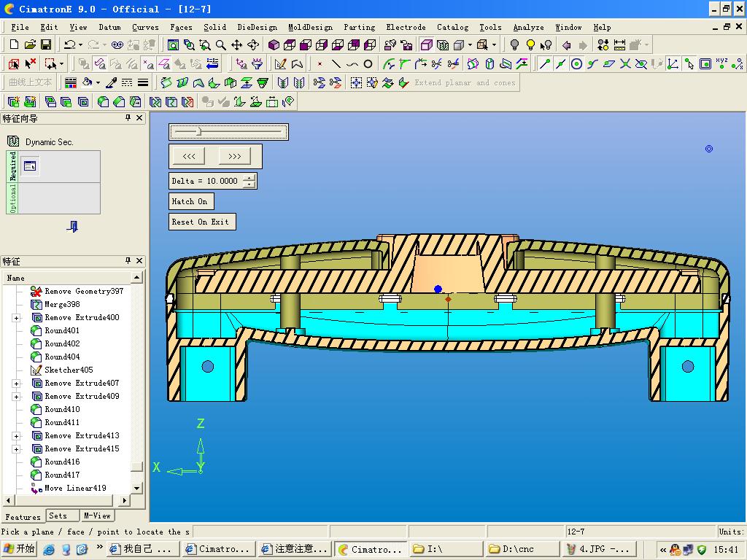747x560 pixels.
Task: Open the Measure ruler tool
Action: [x=619, y=44]
